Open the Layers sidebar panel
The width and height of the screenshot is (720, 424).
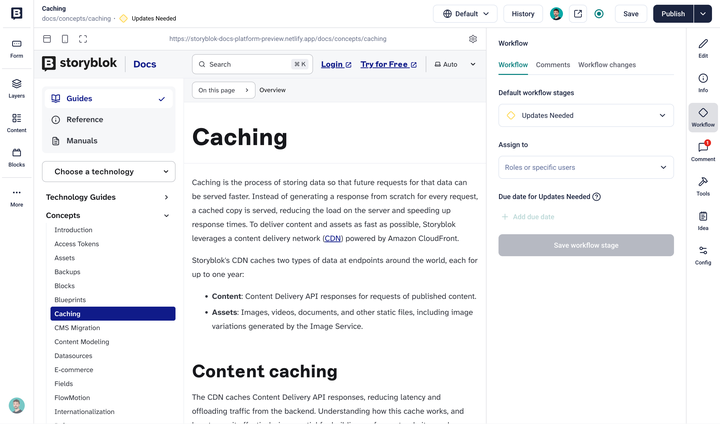point(17,88)
